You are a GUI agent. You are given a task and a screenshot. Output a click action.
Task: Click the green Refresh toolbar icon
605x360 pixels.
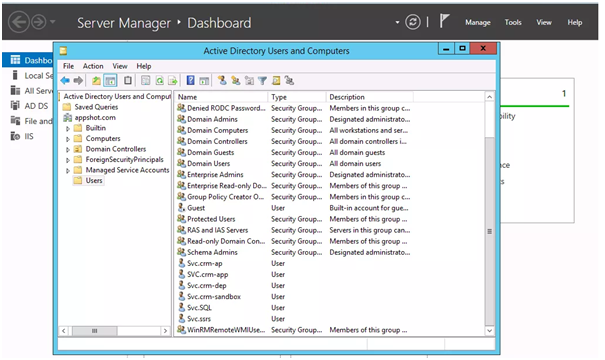pyautogui.click(x=159, y=81)
